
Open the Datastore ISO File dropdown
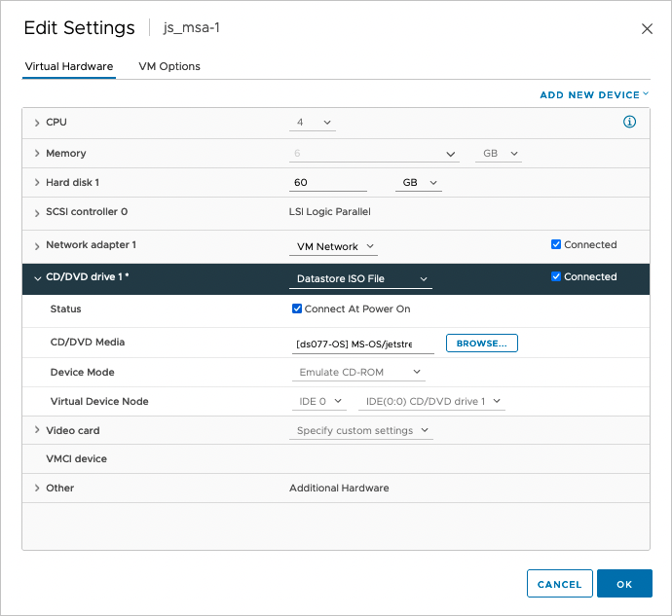361,279
